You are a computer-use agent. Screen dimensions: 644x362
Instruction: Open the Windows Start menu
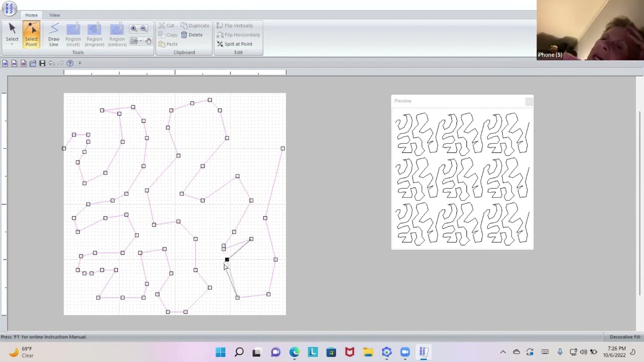[220, 352]
